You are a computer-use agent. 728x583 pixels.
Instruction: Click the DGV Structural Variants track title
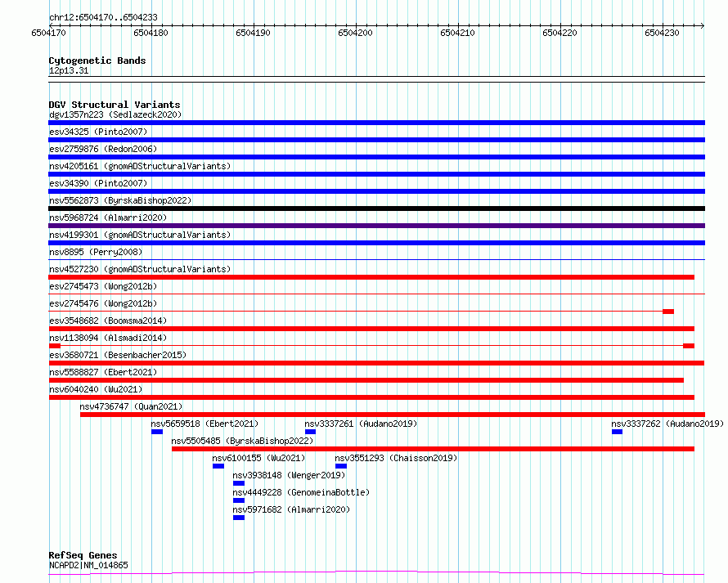115,105
